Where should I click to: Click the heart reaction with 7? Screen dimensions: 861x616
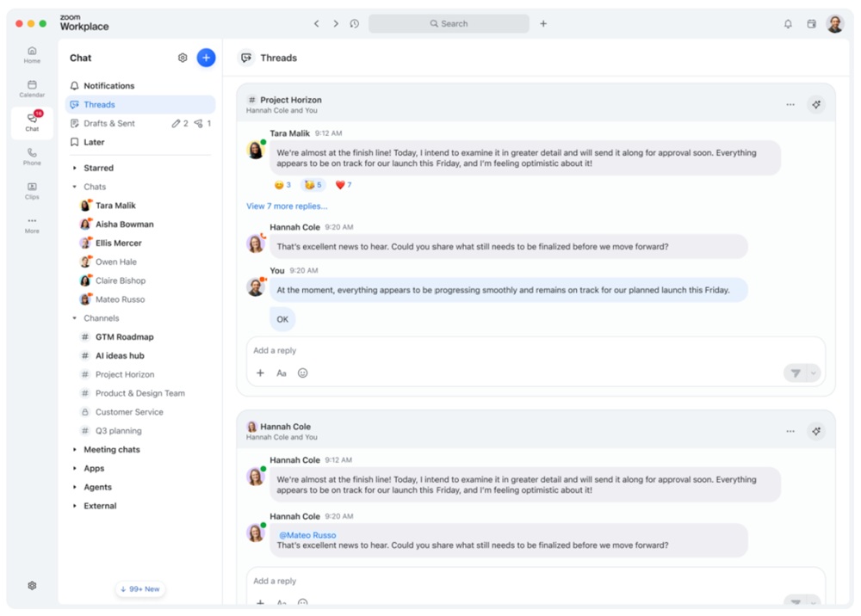(x=344, y=185)
